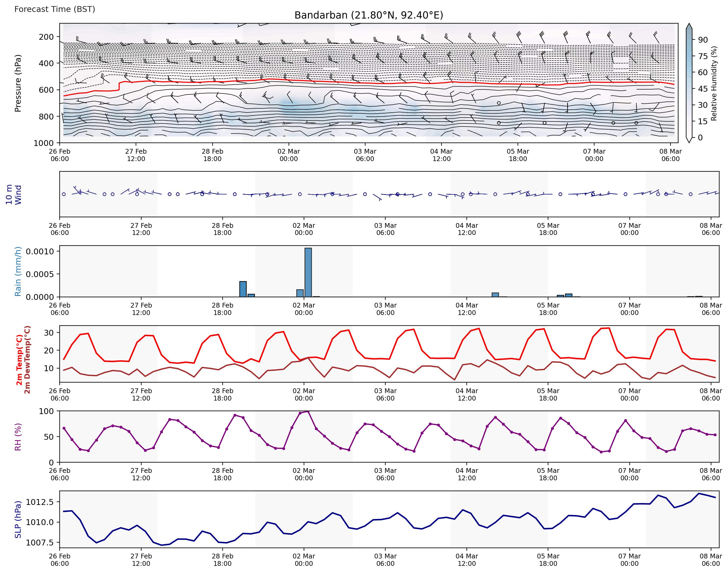Click the 10 m Wind axis label
This screenshot has height=573, width=728.
pyautogui.click(x=14, y=194)
